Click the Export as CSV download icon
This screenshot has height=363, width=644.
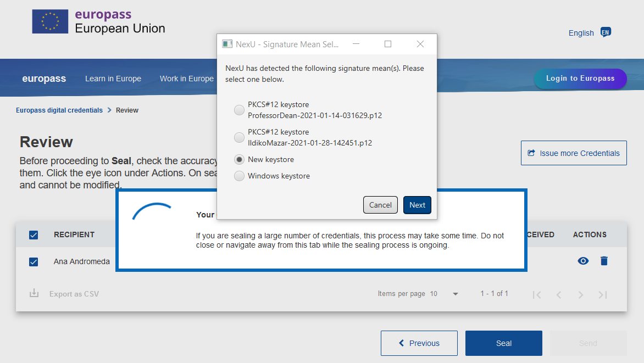pyautogui.click(x=34, y=293)
